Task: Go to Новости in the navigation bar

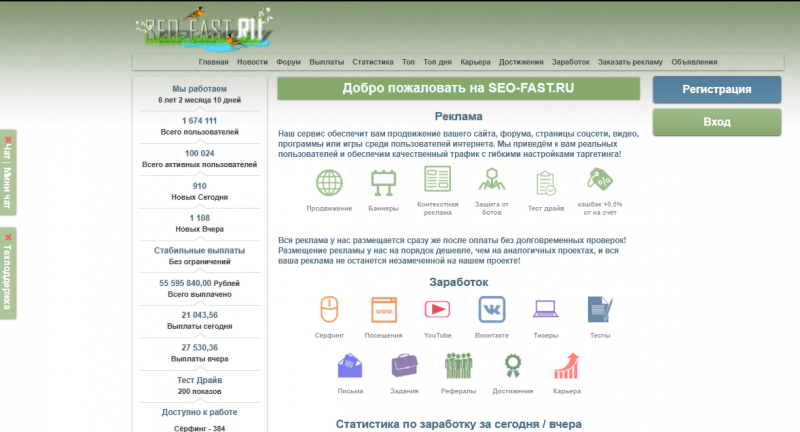Action: [x=252, y=62]
